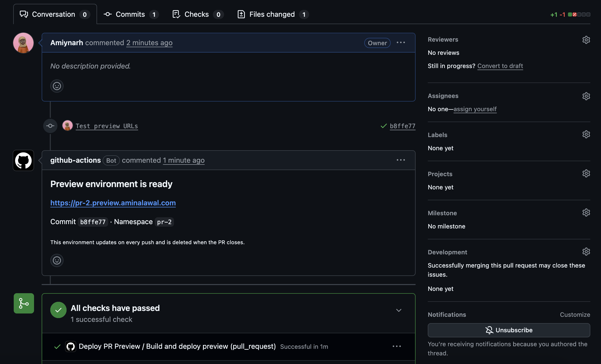Image resolution: width=601 pixels, height=364 pixels.
Task: Switch to the Conversation tab
Action: coord(55,14)
